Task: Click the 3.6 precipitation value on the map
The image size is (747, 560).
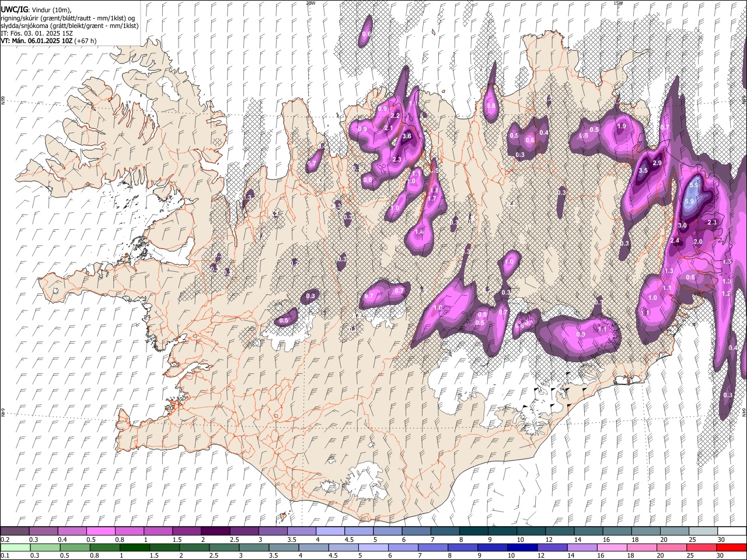Action: (407, 136)
